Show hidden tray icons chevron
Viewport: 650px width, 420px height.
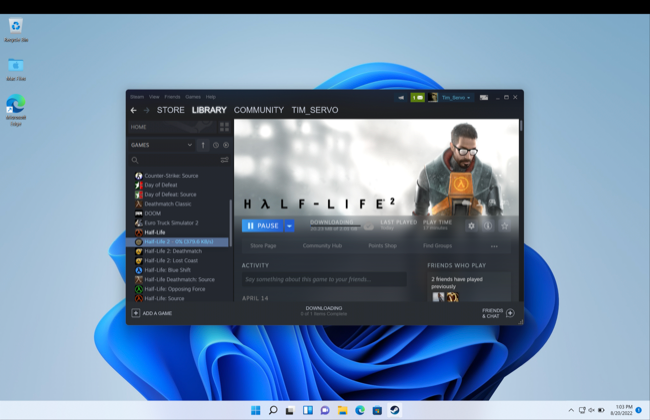click(571, 410)
